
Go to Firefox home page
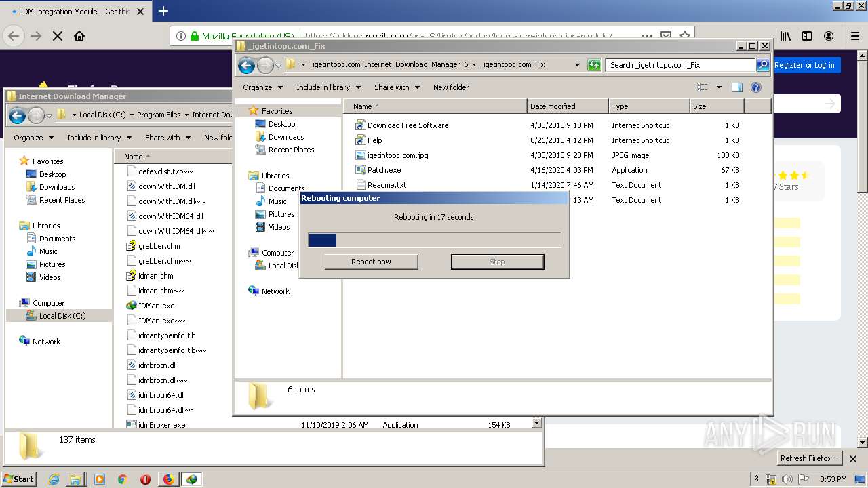pyautogui.click(x=79, y=36)
